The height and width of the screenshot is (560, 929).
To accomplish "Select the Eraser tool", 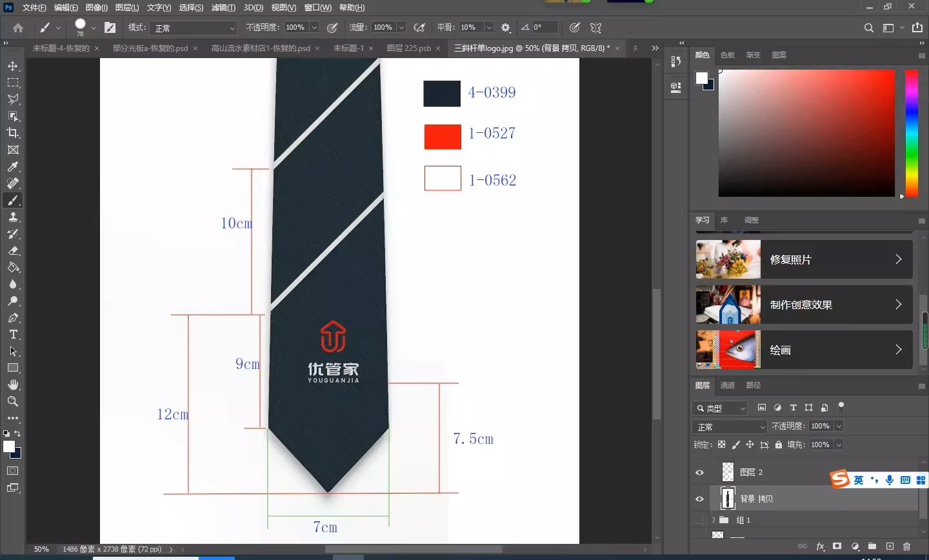I will tap(13, 251).
